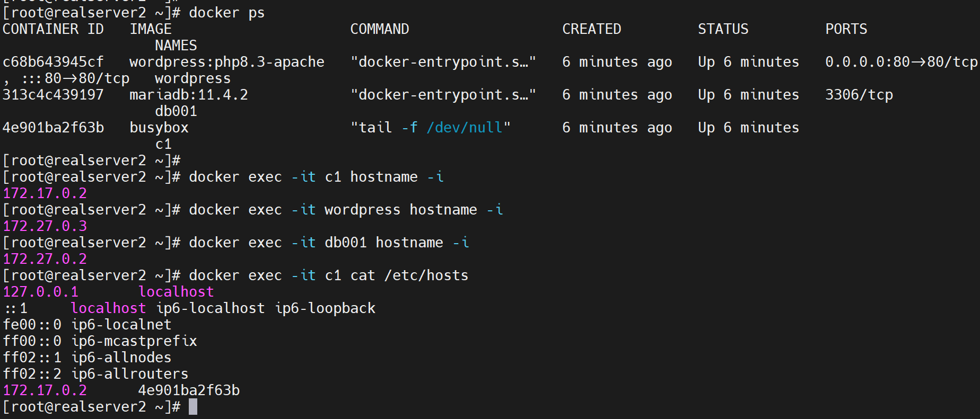Click the 0.0.0.0:80->80/tcp port mapping
The image size is (980, 419).
pyautogui.click(x=900, y=62)
